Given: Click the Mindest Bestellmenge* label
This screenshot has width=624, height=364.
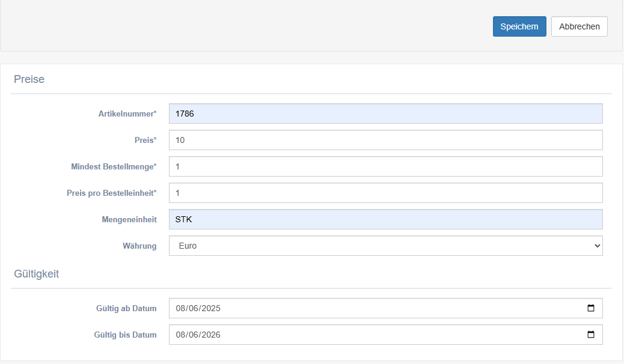Looking at the screenshot, I should (x=114, y=167).
